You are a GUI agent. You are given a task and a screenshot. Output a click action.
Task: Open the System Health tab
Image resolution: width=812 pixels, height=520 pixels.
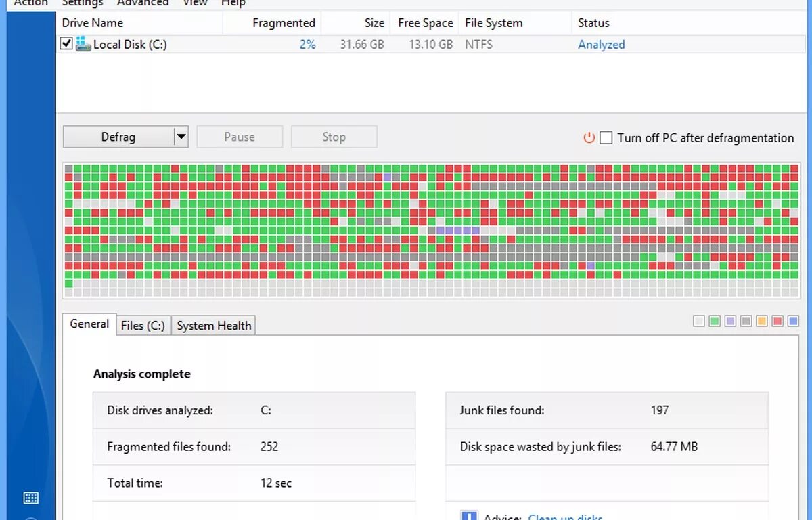[214, 326]
